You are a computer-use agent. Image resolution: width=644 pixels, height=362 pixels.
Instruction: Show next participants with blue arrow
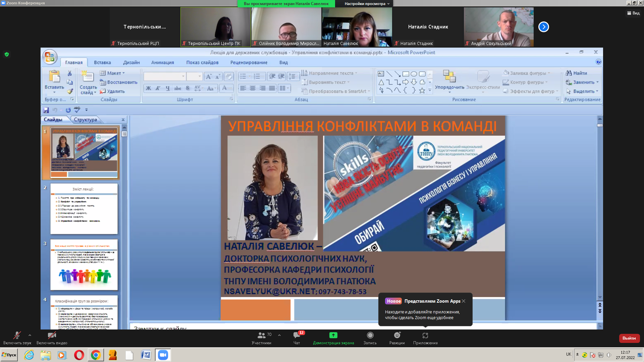[543, 27]
